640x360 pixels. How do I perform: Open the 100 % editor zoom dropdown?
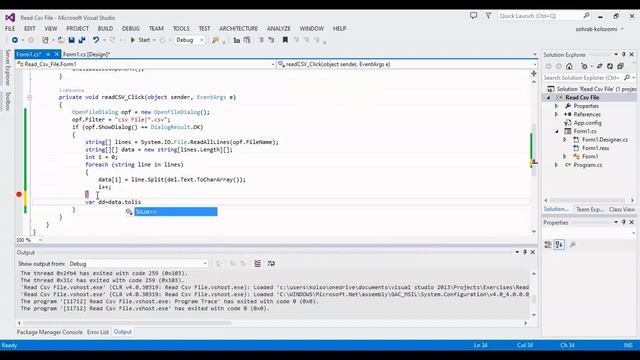click(x=29, y=240)
